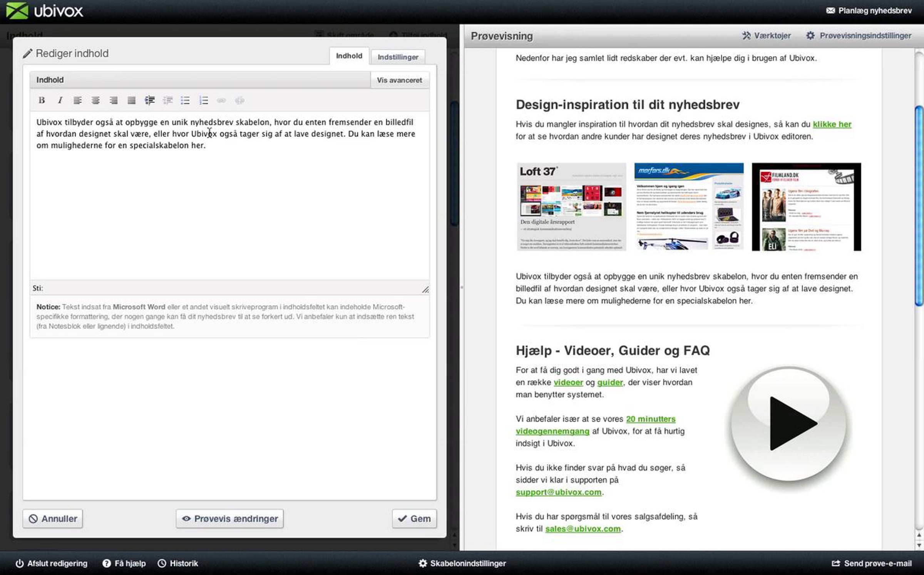
Task: Center-align the text
Action: 95,101
